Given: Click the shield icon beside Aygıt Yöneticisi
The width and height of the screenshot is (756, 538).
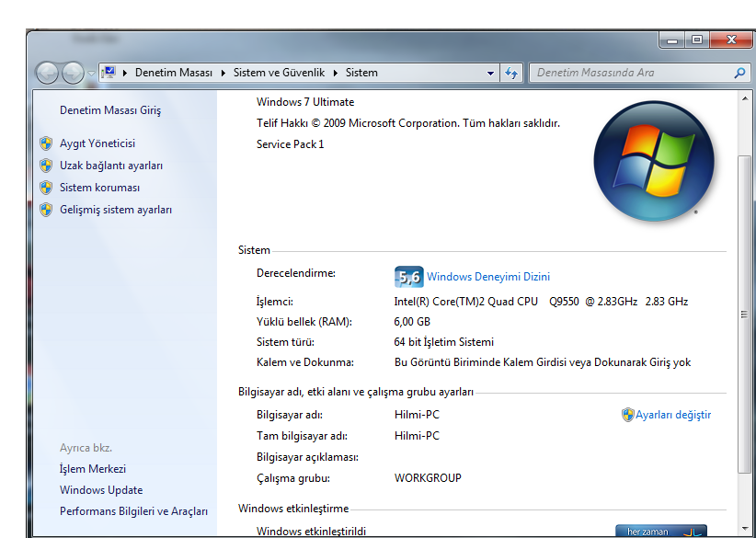Looking at the screenshot, I should [46, 143].
